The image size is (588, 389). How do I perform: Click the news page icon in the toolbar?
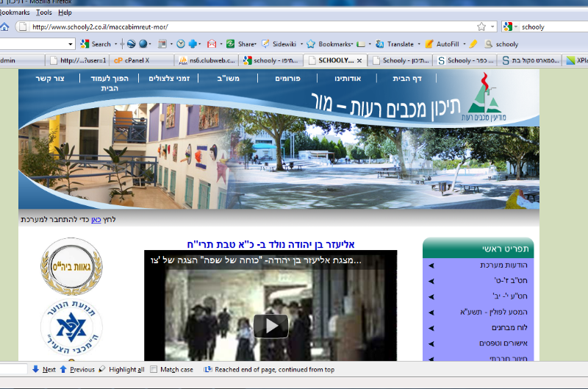point(162,44)
